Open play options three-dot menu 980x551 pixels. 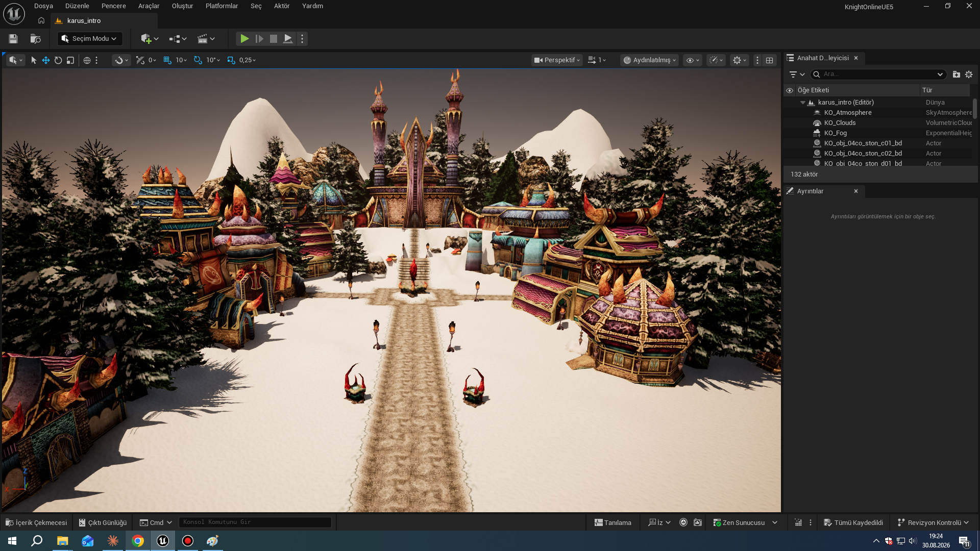pyautogui.click(x=302, y=39)
